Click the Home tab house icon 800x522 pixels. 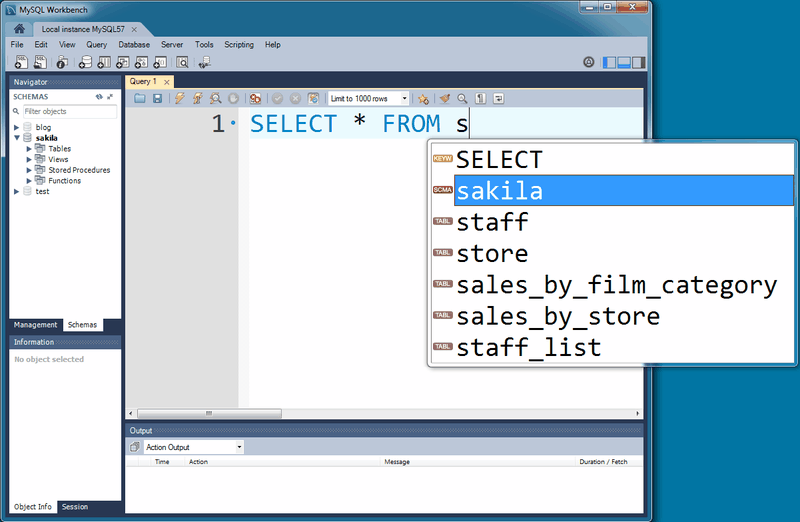point(19,28)
